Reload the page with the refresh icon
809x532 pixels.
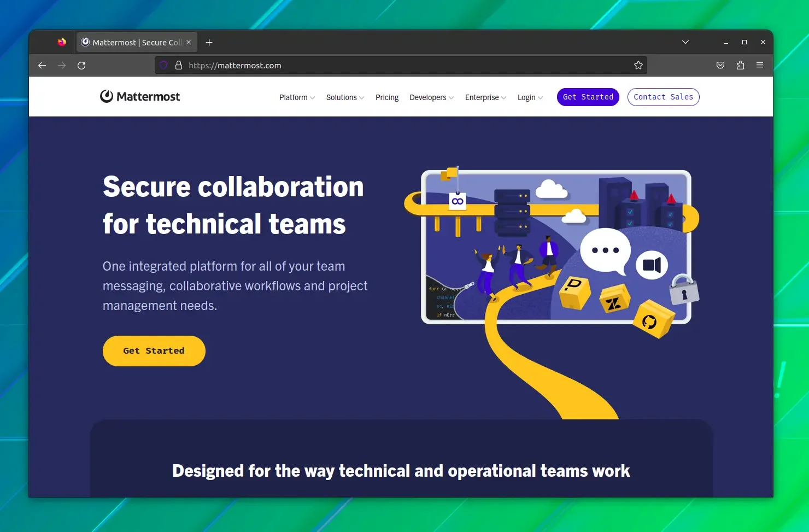click(81, 66)
